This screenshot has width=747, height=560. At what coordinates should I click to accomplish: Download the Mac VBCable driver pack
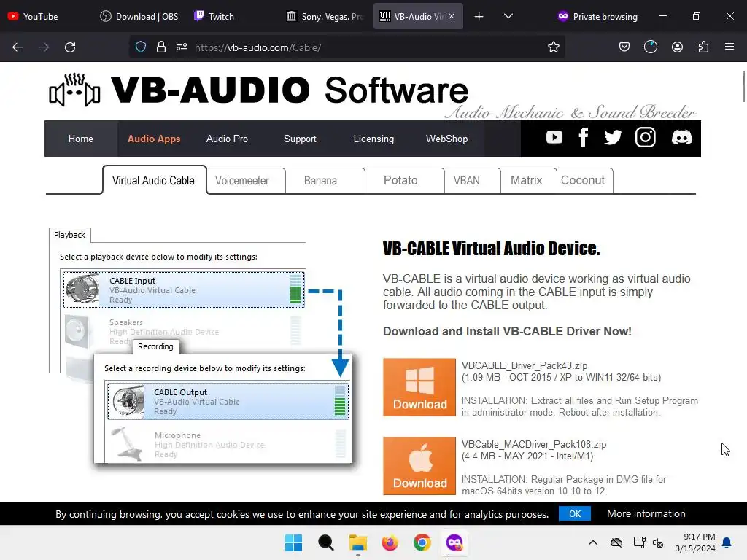pos(419,466)
